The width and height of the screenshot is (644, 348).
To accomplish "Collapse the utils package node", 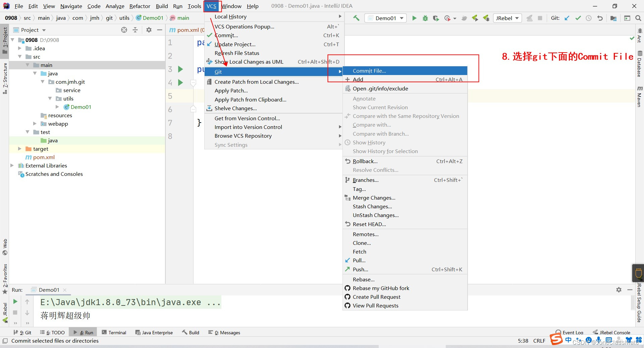I will pos(50,98).
